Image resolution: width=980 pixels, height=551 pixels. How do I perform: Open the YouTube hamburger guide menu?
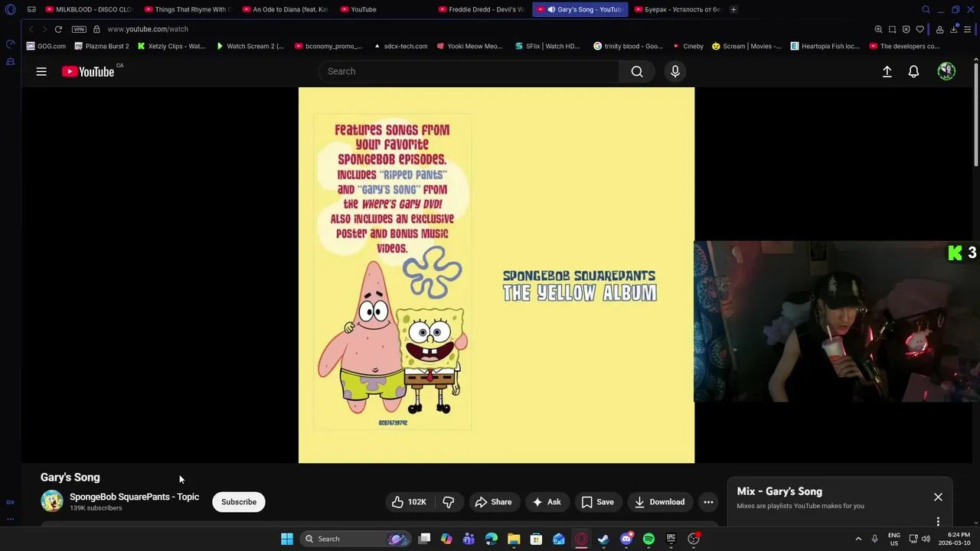[x=41, y=71]
